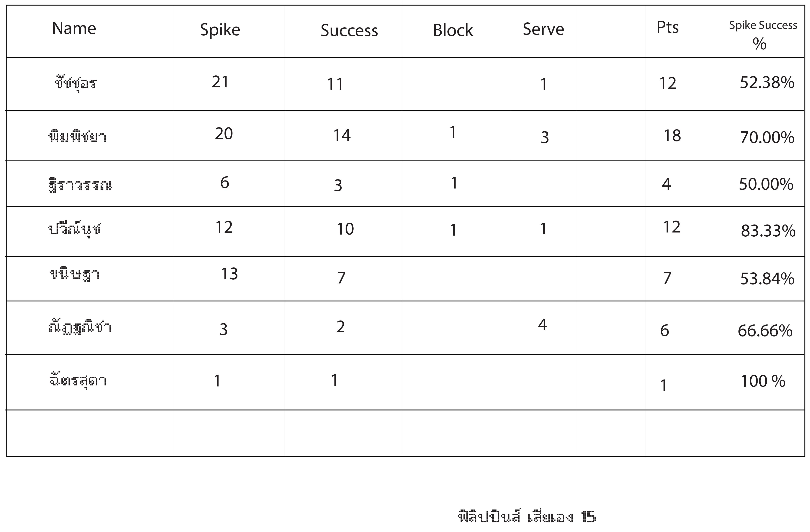Click the 52.38% percentage cell
Image resolution: width=810 pixels, height=532 pixels.
[x=767, y=83]
